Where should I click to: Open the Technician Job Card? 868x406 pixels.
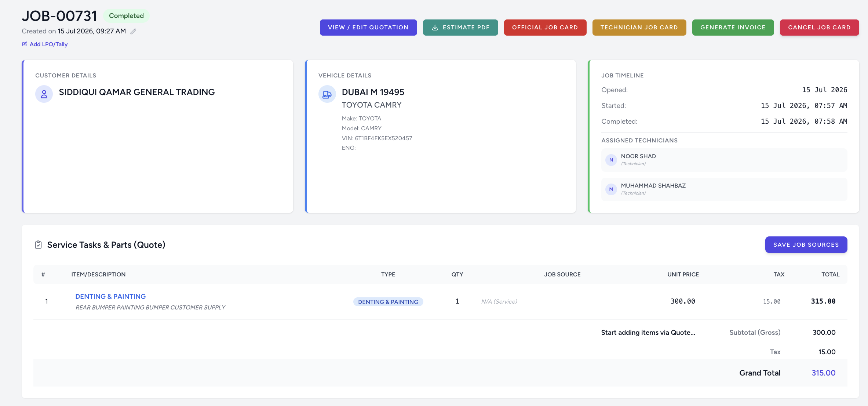click(x=639, y=28)
